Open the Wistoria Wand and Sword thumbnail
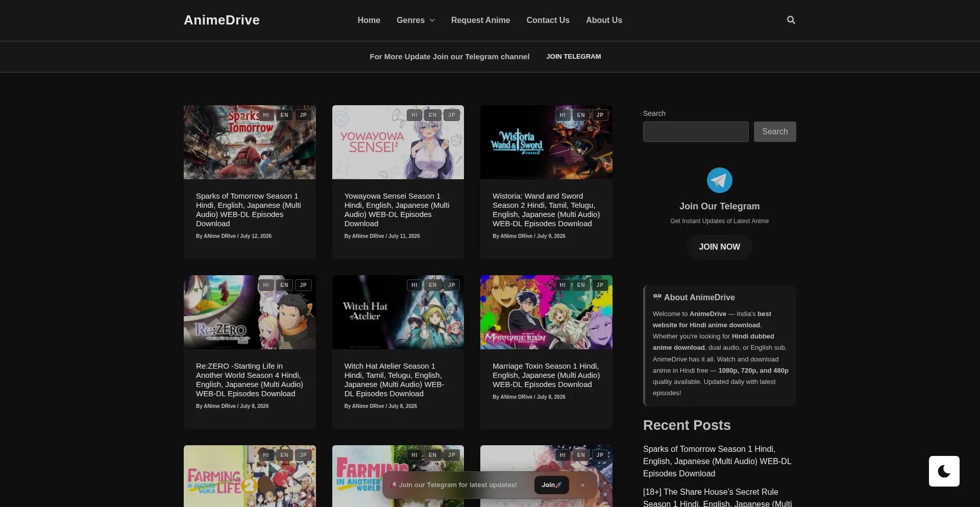Screen dimensions: 980x507 click(x=546, y=142)
